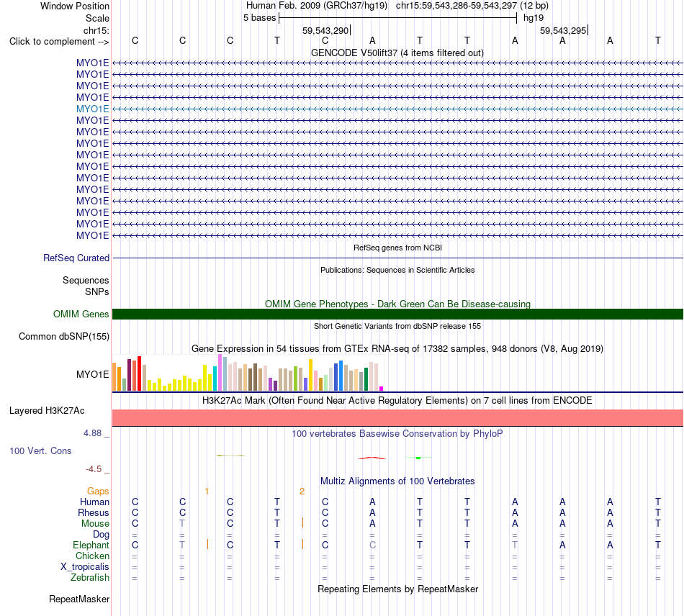This screenshot has width=684, height=616.
Task: Click the Window Position label
Action: click(x=75, y=6)
